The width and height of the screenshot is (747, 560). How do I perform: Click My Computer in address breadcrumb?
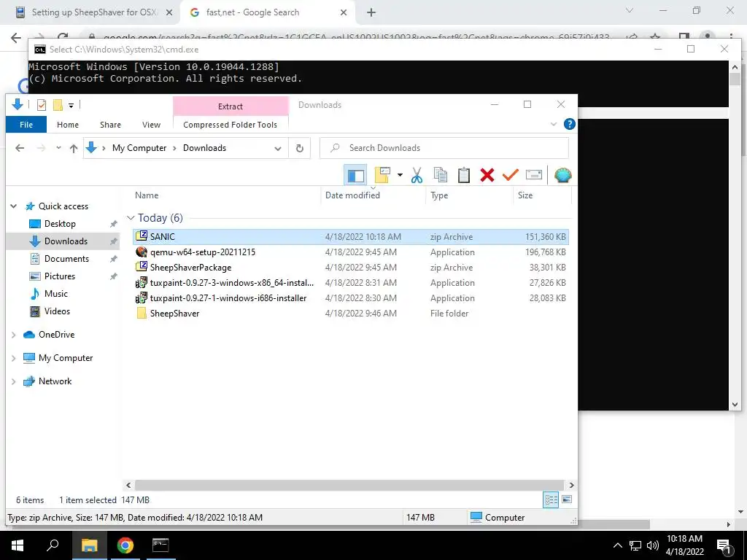139,148
